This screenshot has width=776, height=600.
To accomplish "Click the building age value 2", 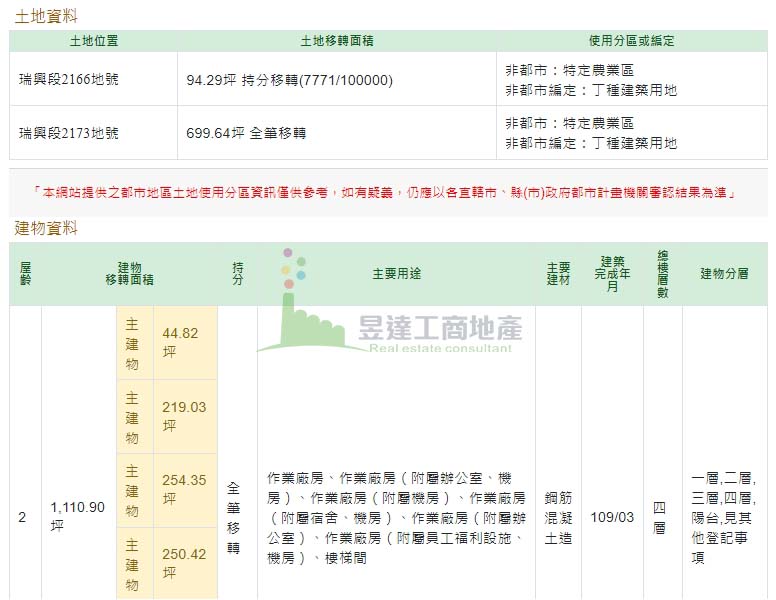I will (x=22, y=517).
